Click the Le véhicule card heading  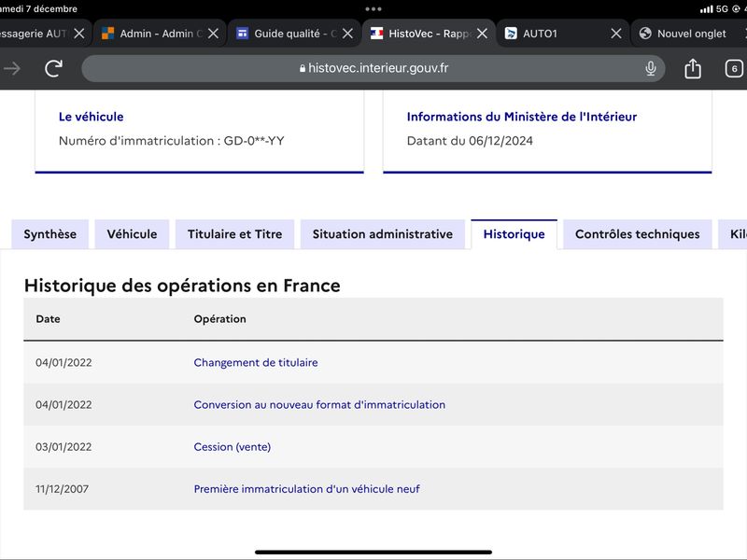tap(91, 117)
